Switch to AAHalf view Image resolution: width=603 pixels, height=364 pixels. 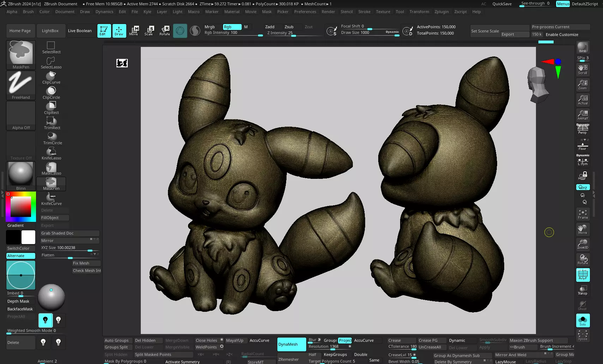pos(583,115)
